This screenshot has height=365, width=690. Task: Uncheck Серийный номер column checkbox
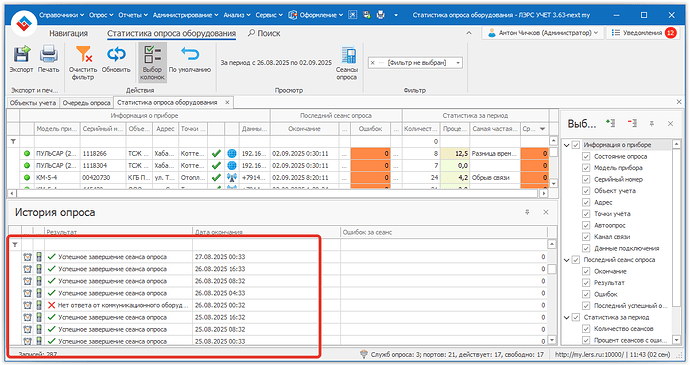click(x=586, y=179)
